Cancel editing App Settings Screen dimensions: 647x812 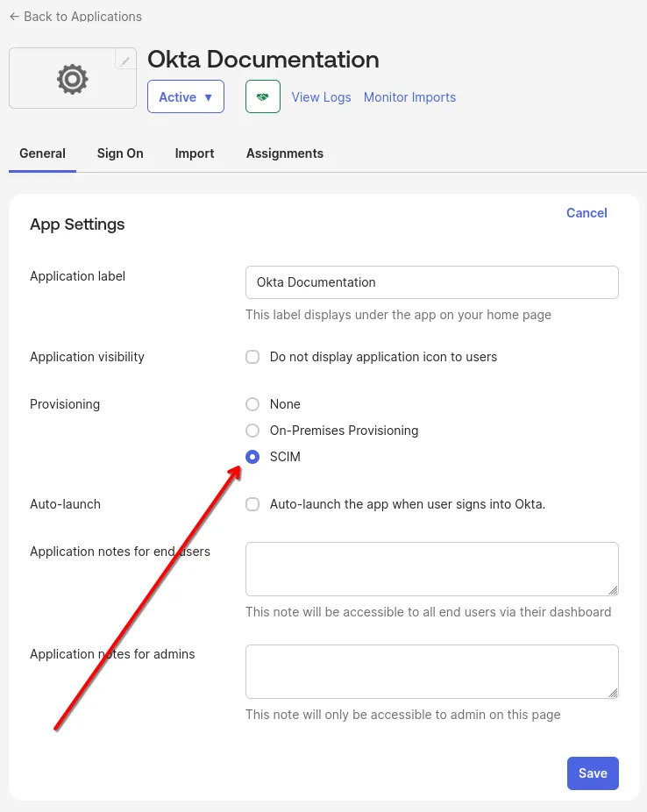587,213
